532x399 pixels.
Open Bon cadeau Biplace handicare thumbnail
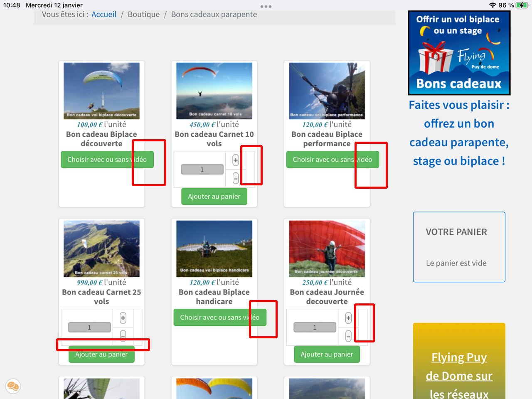point(214,249)
